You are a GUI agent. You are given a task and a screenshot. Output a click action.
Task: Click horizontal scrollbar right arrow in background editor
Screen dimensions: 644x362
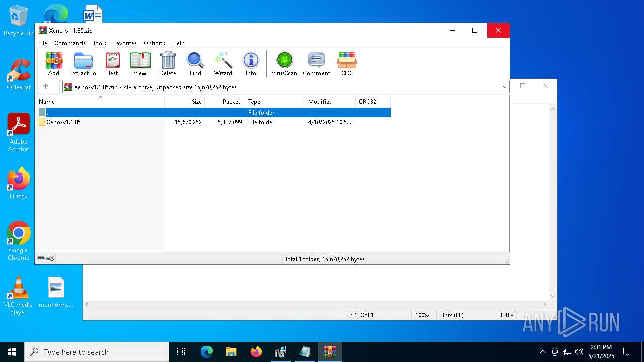tap(545, 304)
